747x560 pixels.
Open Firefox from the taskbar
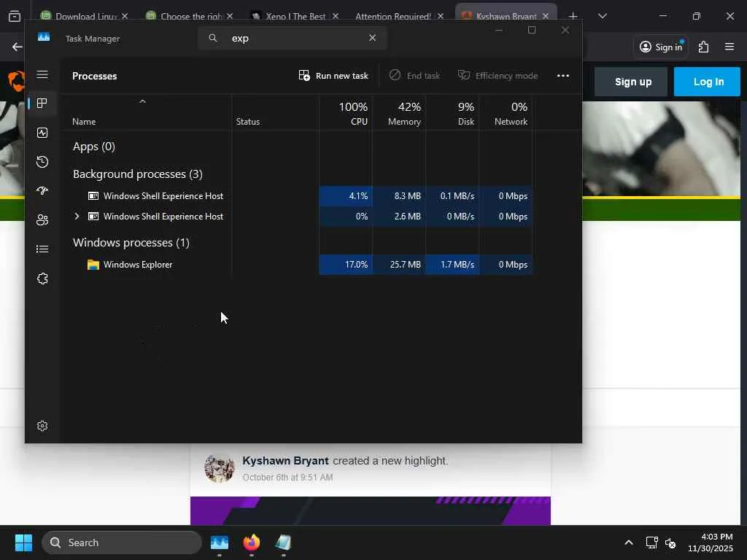tap(252, 542)
